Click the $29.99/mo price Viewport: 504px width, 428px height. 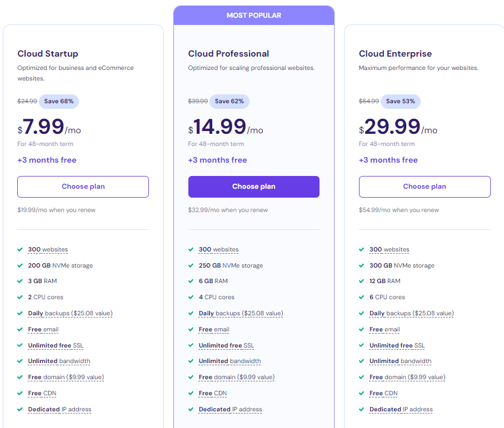click(x=398, y=127)
